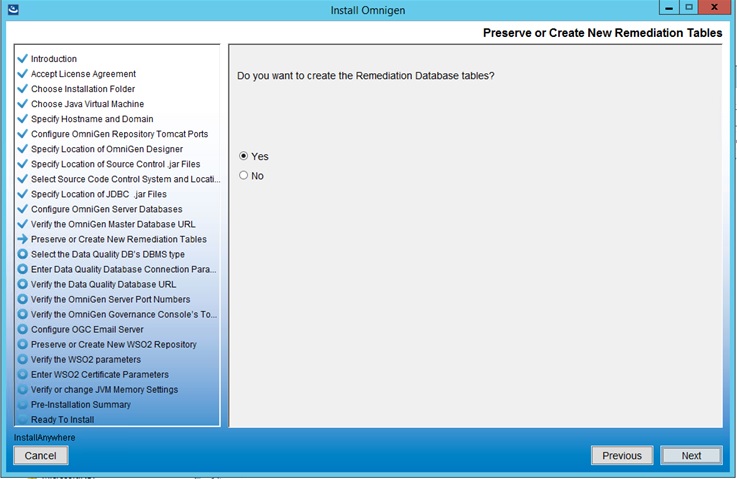Select the Yes radio button
This screenshot has width=737, height=479.
(243, 156)
